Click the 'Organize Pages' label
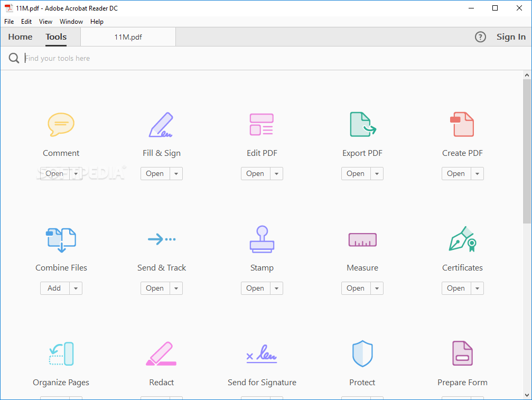The width and height of the screenshot is (532, 400). (x=61, y=383)
